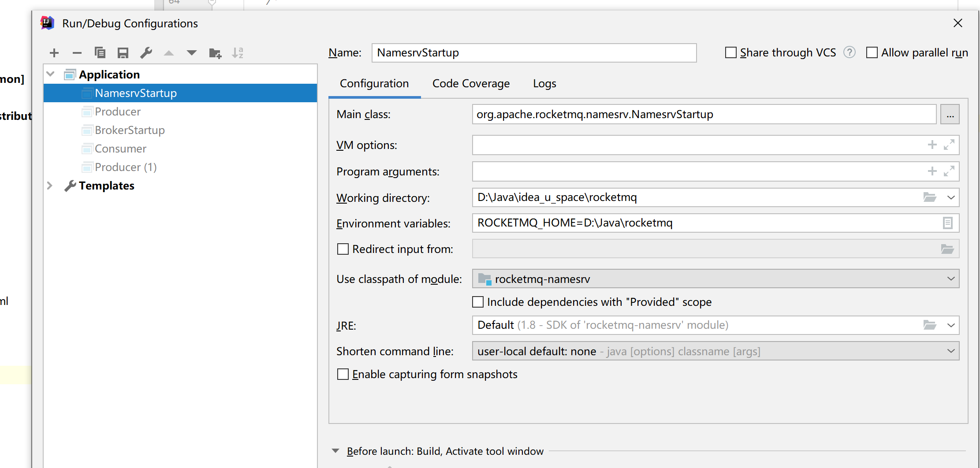Edit Environment variables list icon

[x=948, y=223]
